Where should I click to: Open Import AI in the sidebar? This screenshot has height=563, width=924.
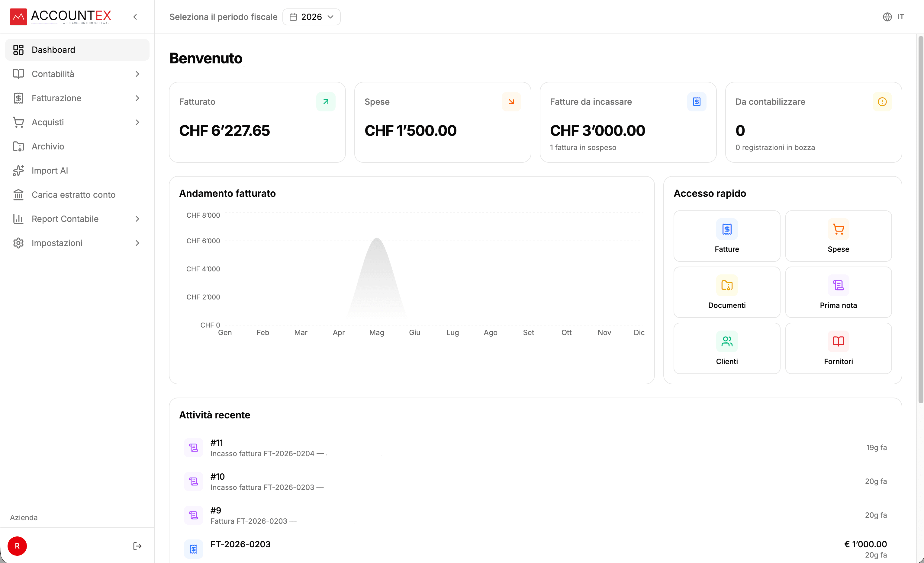click(77, 171)
